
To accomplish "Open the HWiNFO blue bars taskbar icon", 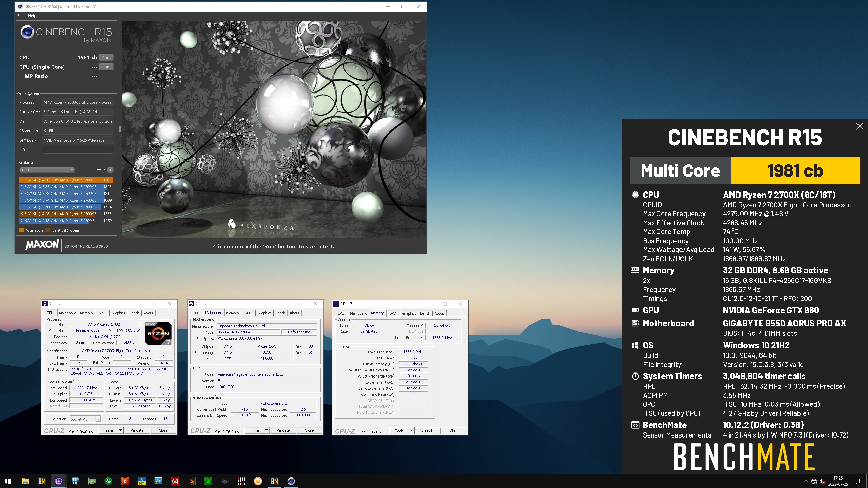I will click(75, 481).
